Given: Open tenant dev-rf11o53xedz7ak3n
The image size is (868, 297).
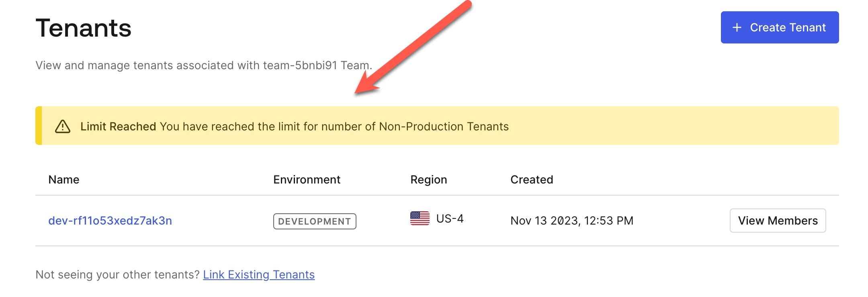Looking at the screenshot, I should tap(110, 221).
